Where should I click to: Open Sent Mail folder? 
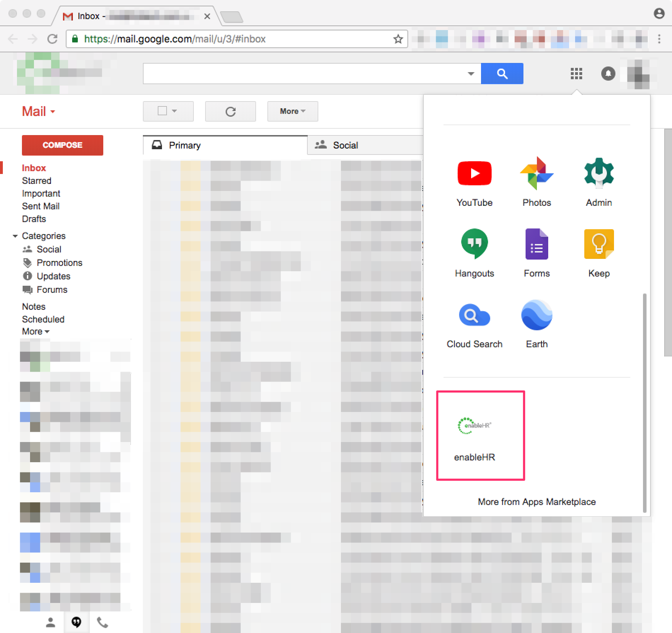(x=41, y=206)
